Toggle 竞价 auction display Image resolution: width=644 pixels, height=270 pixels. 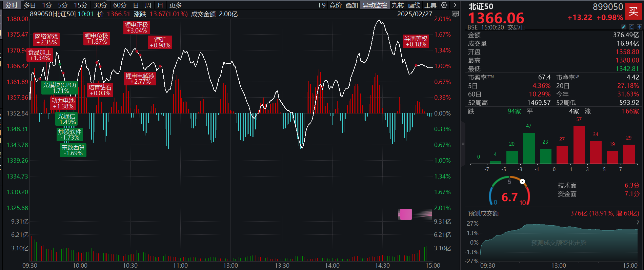tap(336, 5)
